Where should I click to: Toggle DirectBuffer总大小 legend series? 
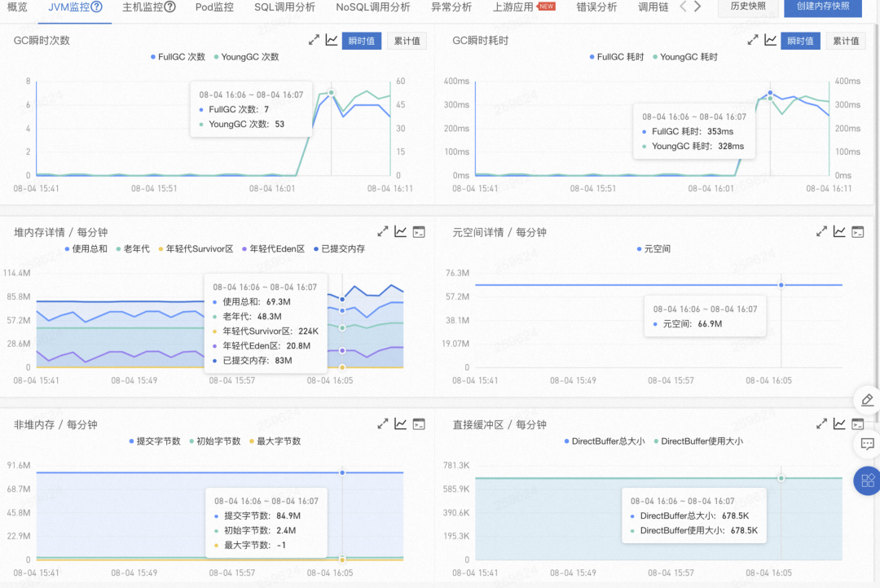click(x=605, y=441)
